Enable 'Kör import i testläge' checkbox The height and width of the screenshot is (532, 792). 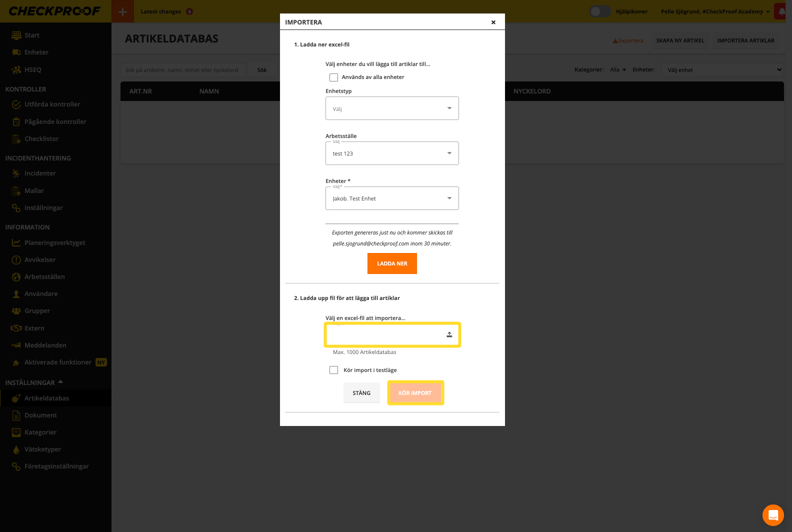point(333,370)
